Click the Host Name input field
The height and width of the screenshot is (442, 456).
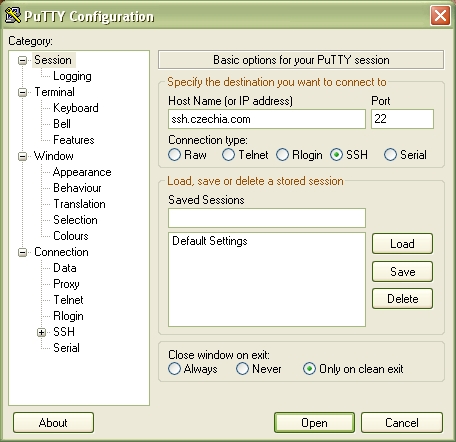pos(267,119)
